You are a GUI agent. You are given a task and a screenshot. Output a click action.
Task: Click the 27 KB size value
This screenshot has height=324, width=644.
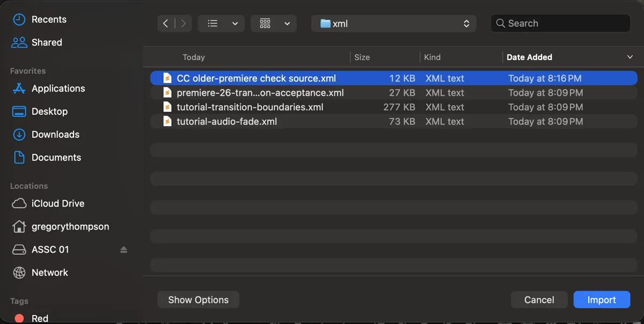click(x=402, y=93)
